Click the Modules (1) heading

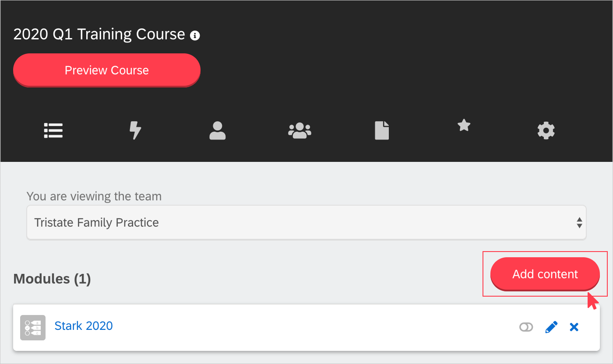(x=52, y=279)
